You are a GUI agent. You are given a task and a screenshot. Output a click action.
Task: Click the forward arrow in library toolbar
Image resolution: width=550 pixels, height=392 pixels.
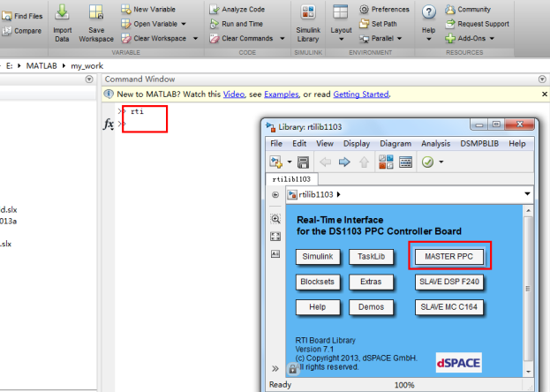[344, 162]
